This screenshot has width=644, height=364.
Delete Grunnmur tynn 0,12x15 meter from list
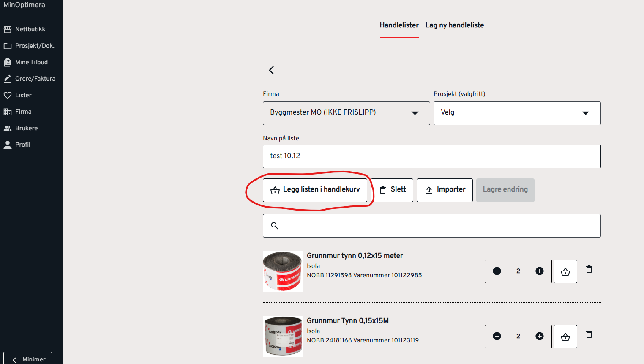click(589, 269)
